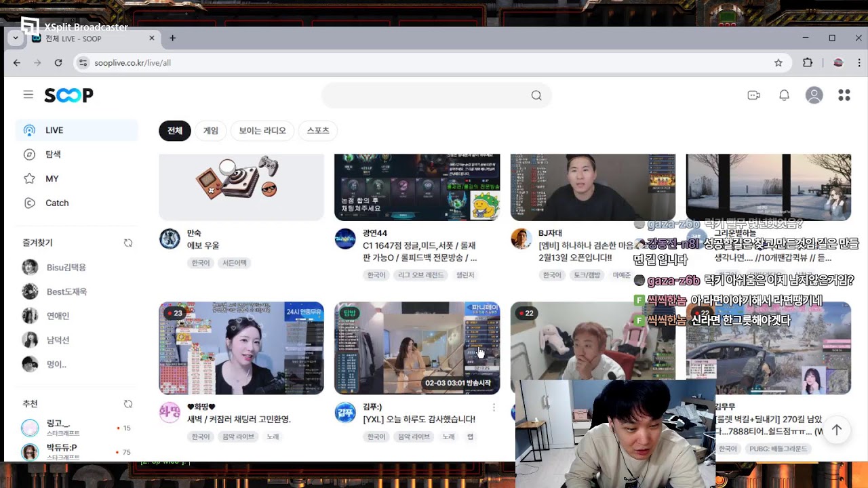The width and height of the screenshot is (868, 488).
Task: Reload the browser page
Action: click(58, 62)
